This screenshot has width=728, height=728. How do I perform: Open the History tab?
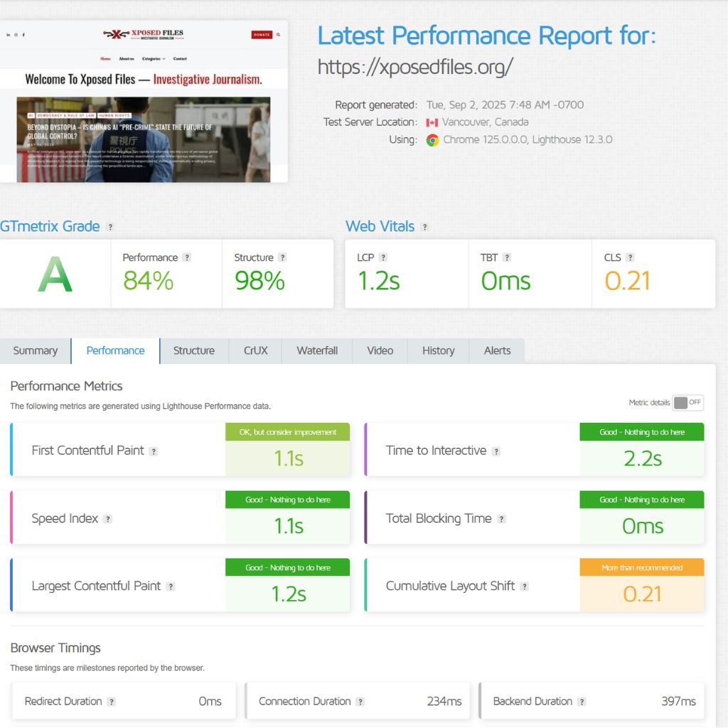point(438,350)
